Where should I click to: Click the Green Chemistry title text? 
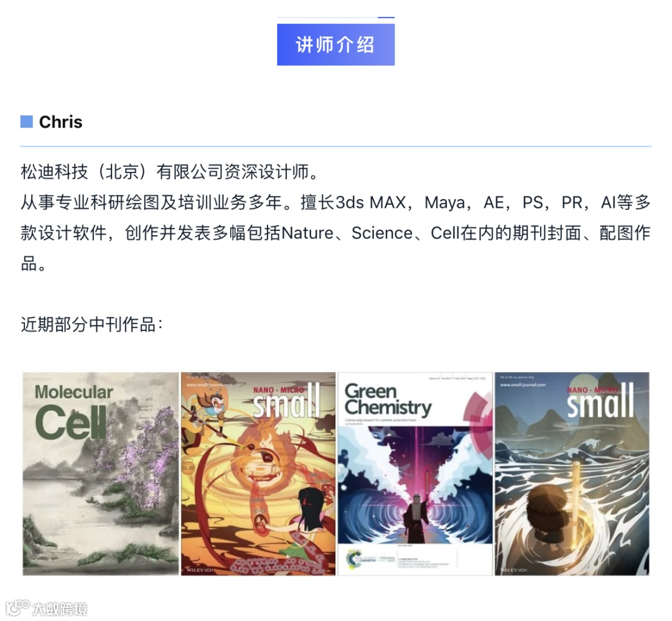pos(388,400)
